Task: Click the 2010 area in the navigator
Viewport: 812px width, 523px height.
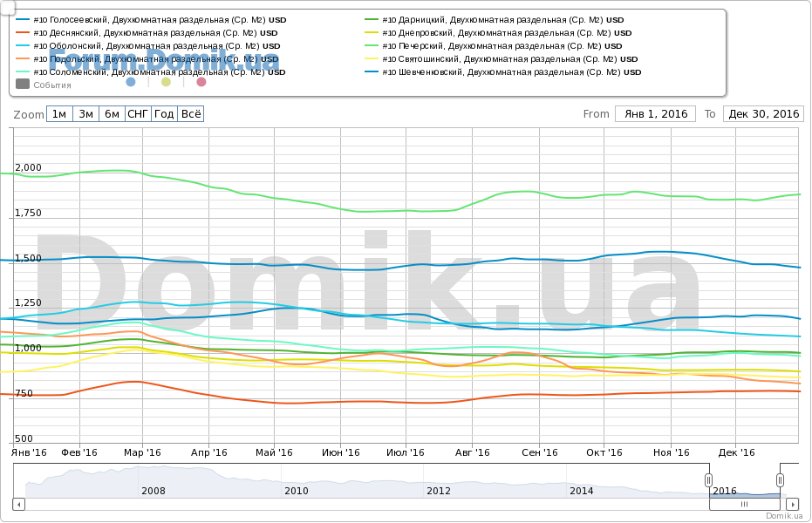Action: click(296, 491)
